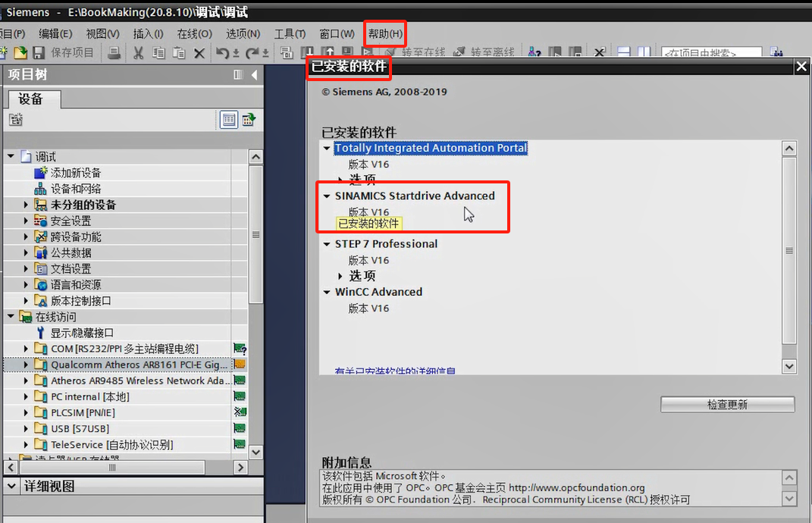The width and height of the screenshot is (812, 523).
Task: Click the undo arrow icon
Action: [223, 52]
